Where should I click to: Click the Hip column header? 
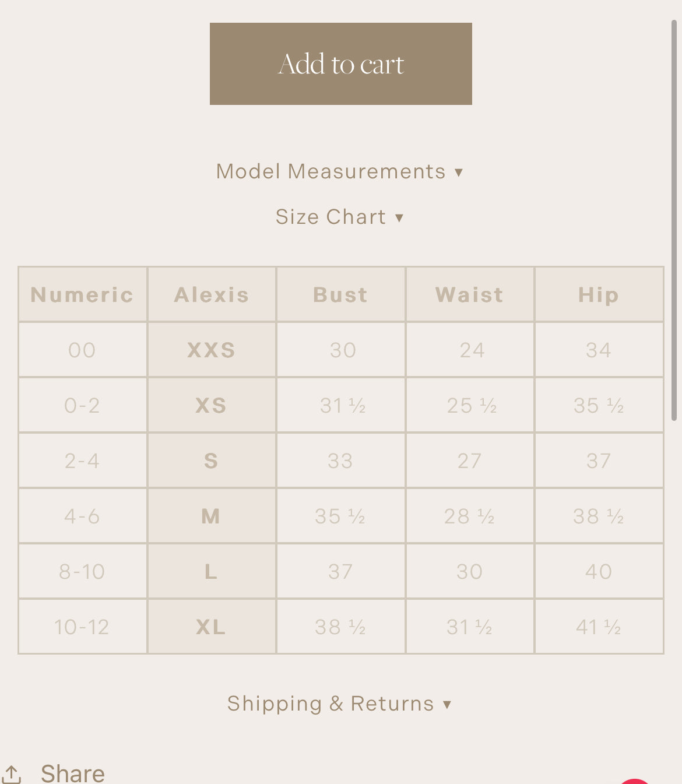599,295
